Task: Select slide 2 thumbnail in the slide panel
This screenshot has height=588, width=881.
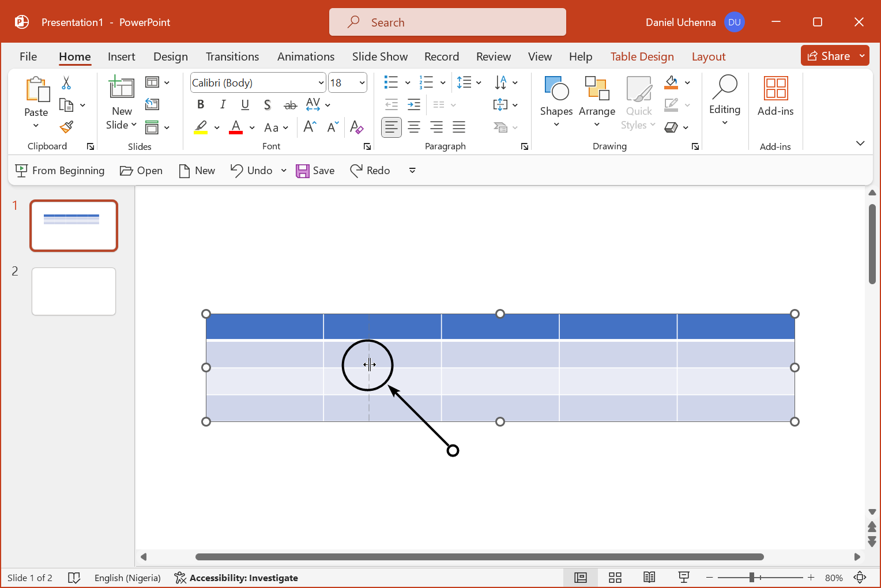Action: pos(73,291)
